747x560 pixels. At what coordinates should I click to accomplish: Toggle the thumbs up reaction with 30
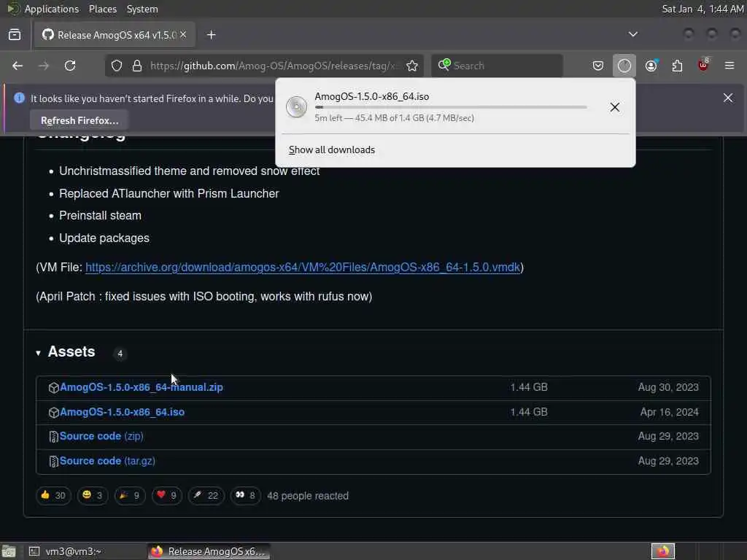coord(53,495)
